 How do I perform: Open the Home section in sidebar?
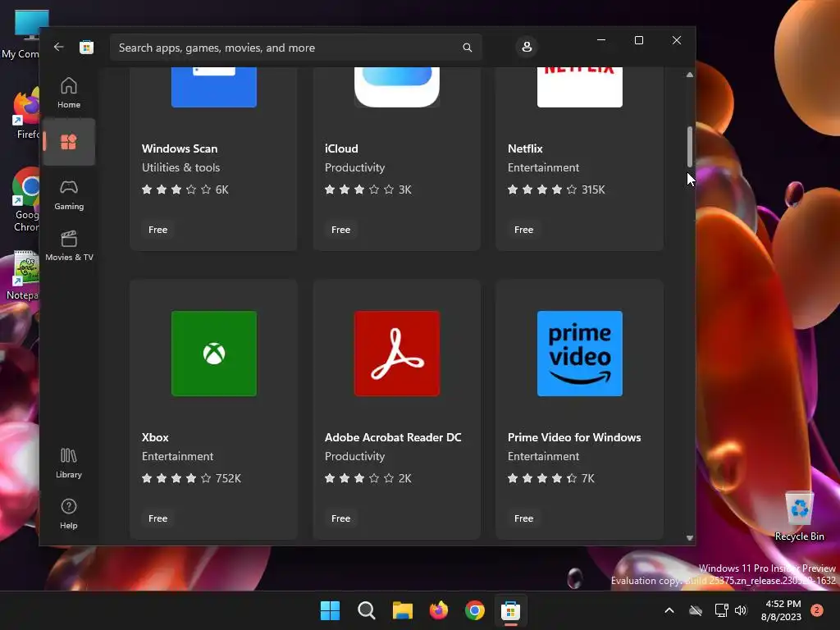click(69, 94)
